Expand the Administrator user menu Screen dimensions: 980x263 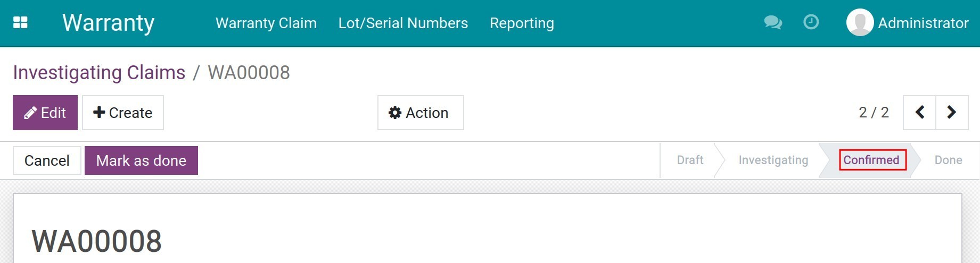pos(908,23)
